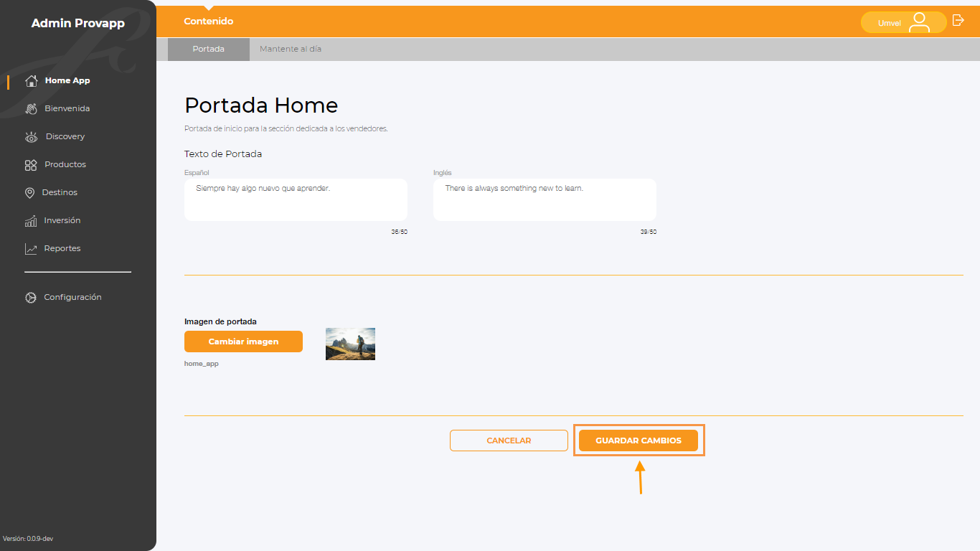Viewport: 980px width, 551px height.
Task: Click the home_app file name
Action: pos(202,364)
